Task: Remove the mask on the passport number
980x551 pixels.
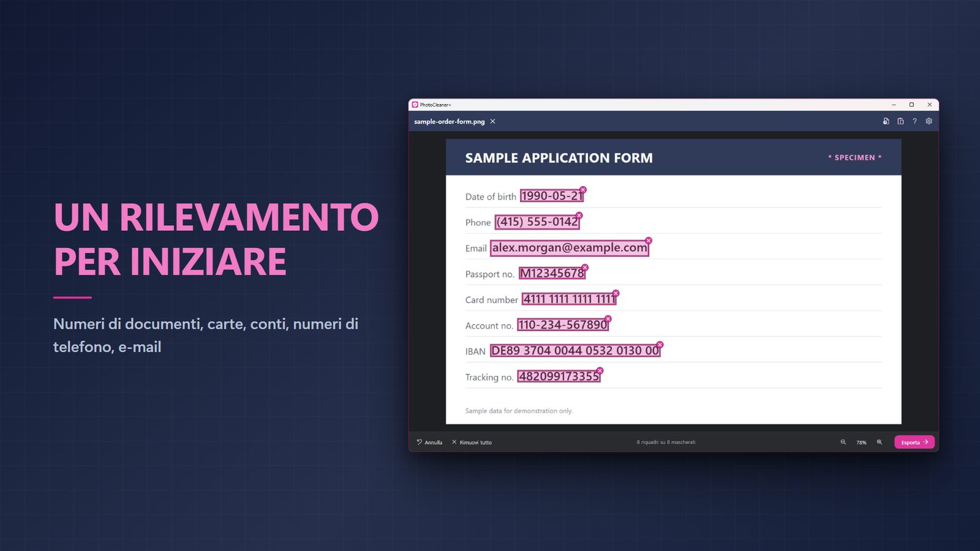Action: point(585,268)
